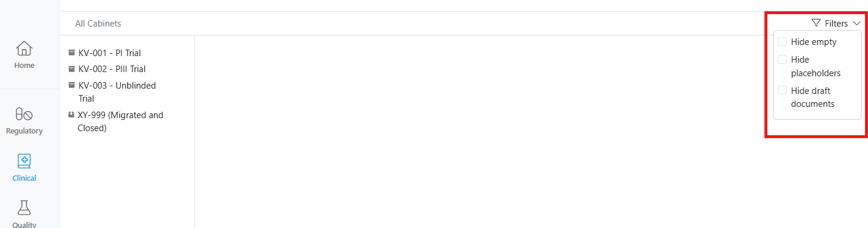
Task: Select XY-999 (Migrated and Closed) cabinet
Action: click(x=120, y=121)
